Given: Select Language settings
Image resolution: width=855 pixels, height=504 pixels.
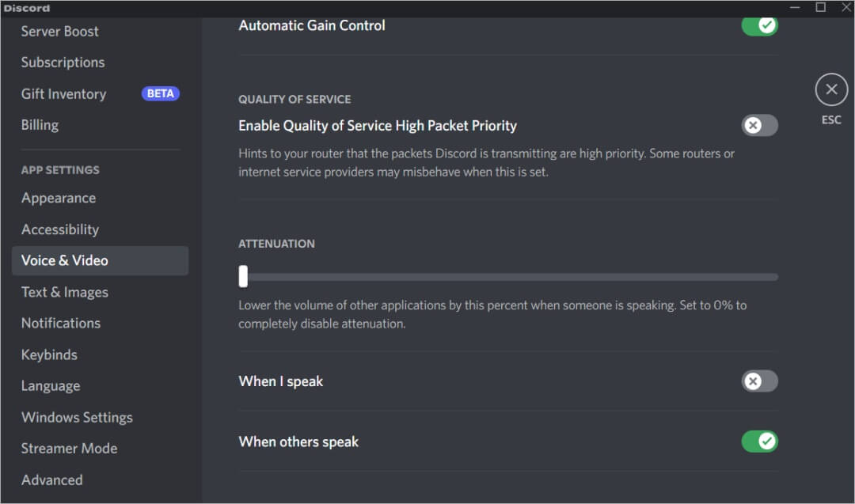Looking at the screenshot, I should (51, 386).
